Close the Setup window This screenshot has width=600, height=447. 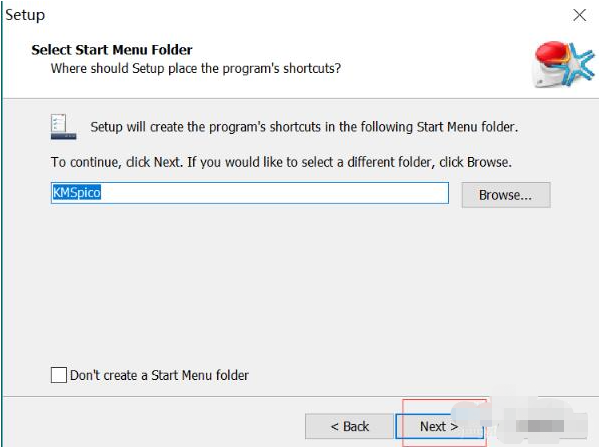[x=579, y=15]
